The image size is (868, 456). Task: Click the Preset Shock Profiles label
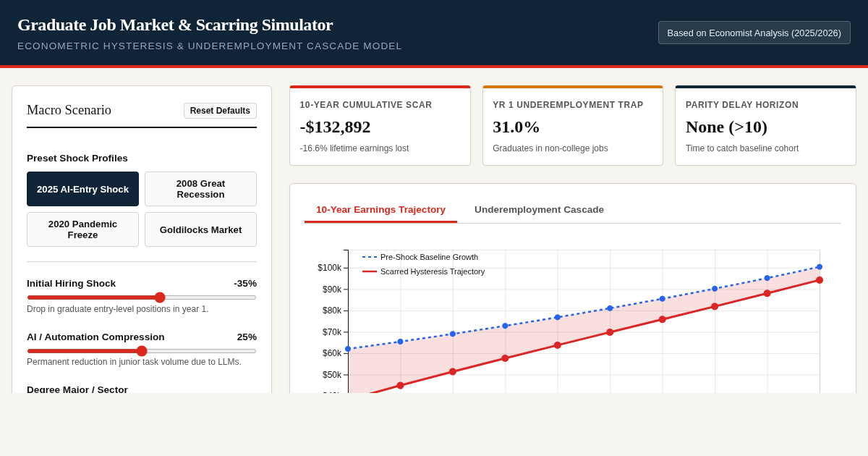[x=77, y=158]
